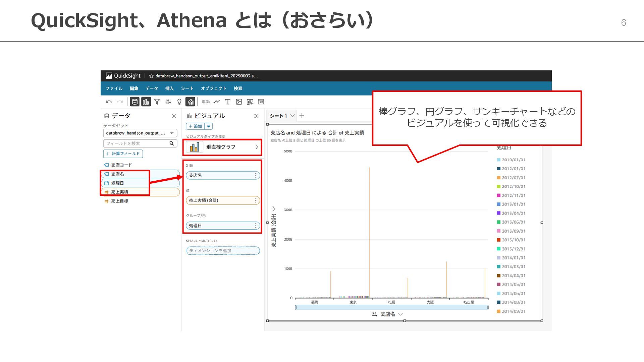644x362 pixels.
Task: Click the vertical bar chart type icon
Action: point(195,147)
